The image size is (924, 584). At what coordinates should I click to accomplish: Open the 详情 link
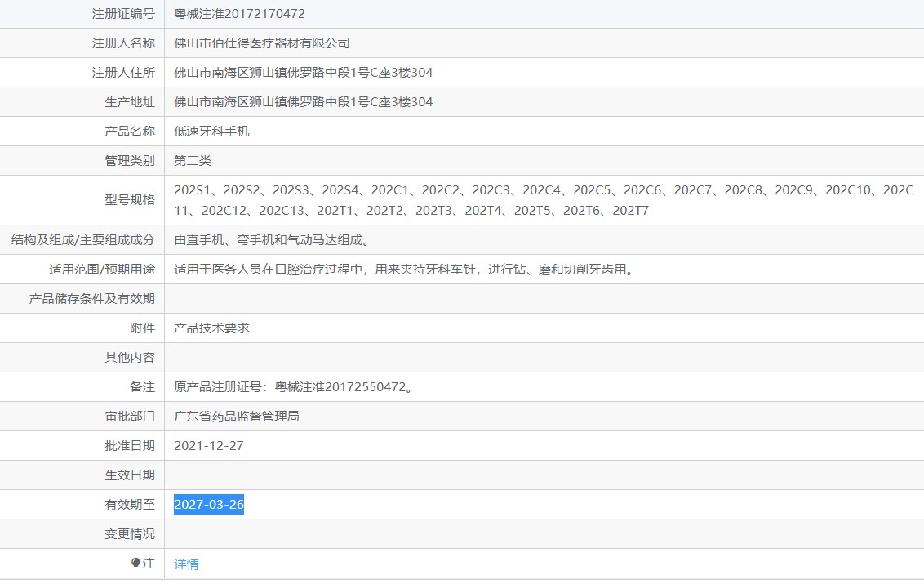click(x=186, y=564)
